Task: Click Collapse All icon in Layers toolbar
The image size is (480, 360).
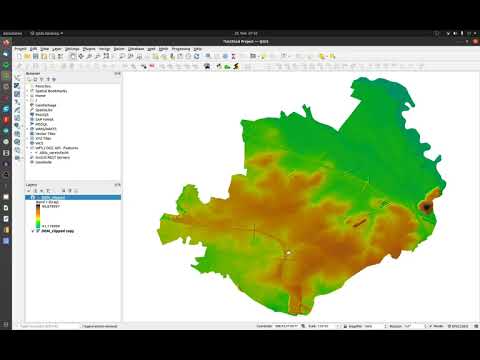Action: (x=70, y=191)
